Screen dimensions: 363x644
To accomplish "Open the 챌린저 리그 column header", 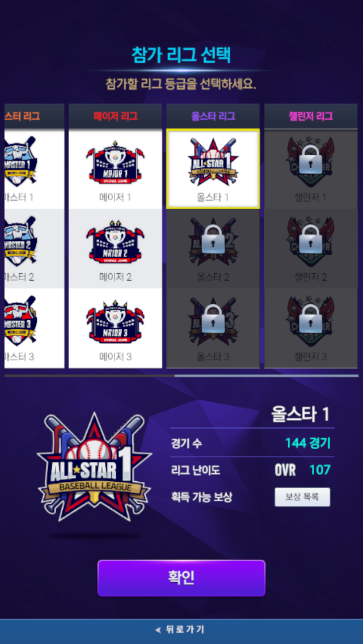I will [311, 116].
